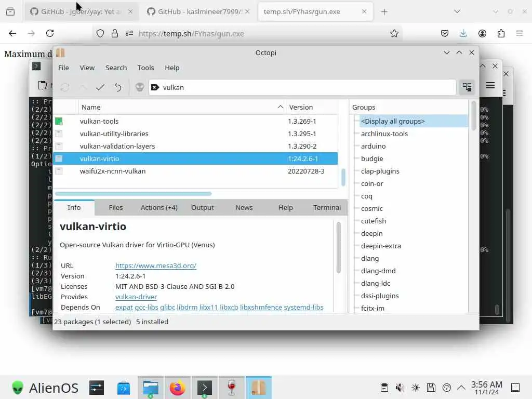Switch to the Output tab
The image size is (532, 399).
coord(202,208)
